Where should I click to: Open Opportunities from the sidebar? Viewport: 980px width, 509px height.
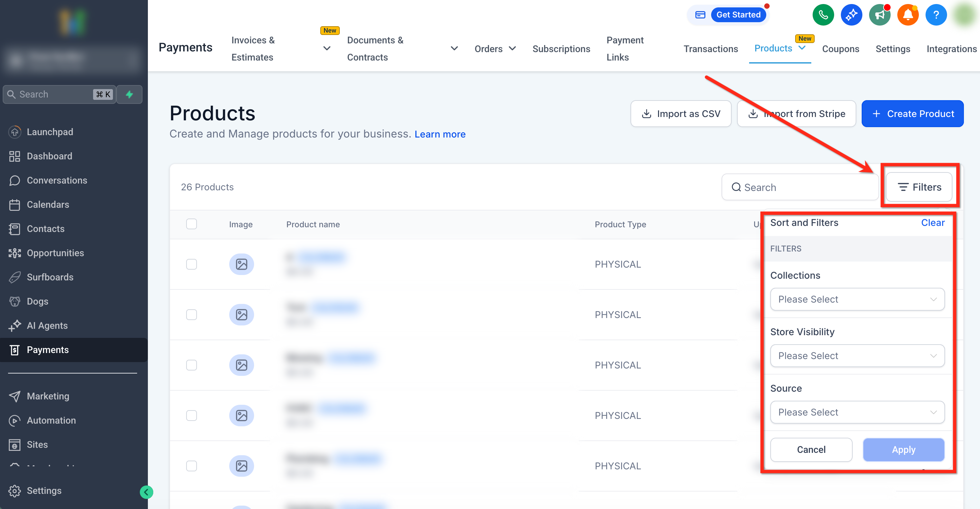[55, 253]
